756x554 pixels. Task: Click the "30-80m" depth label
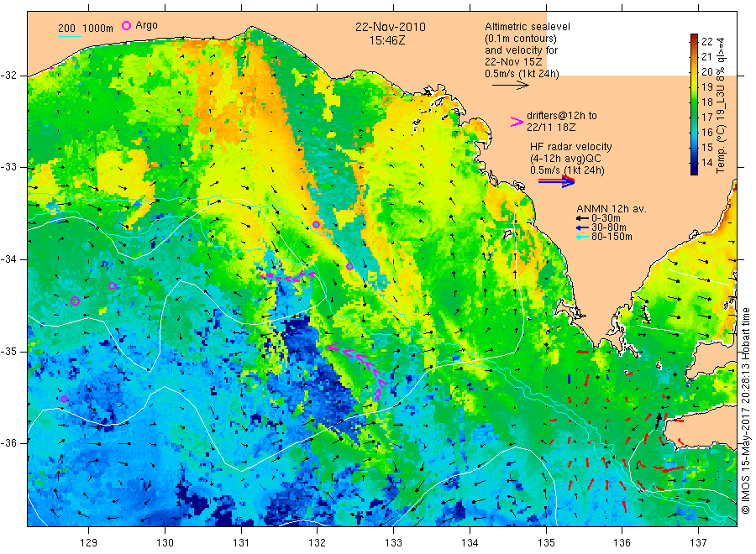[609, 227]
